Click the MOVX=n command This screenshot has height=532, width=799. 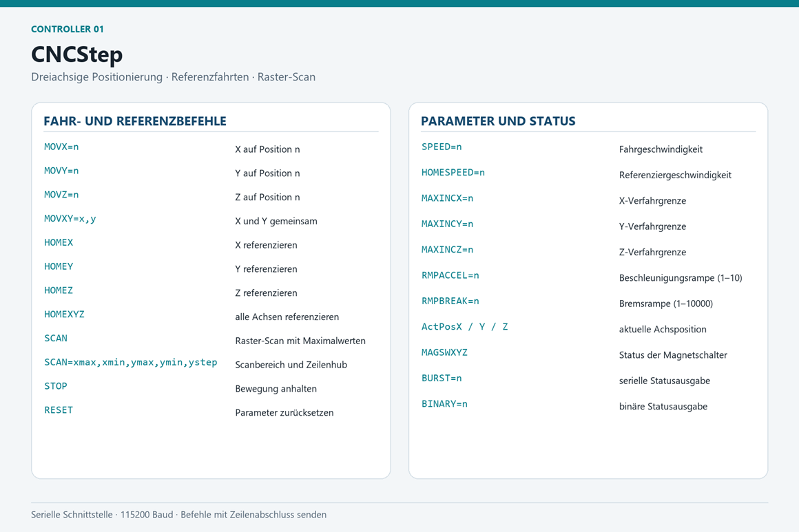61,147
